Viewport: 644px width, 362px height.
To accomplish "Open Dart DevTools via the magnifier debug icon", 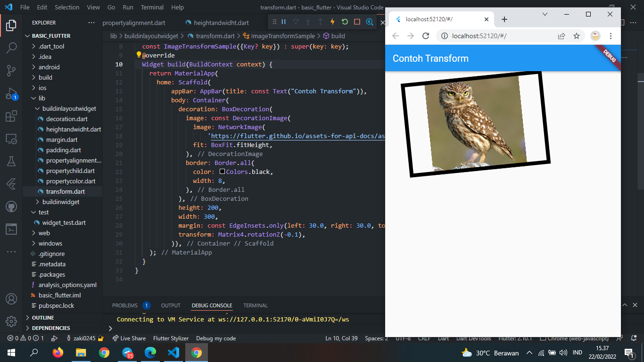I will pyautogui.click(x=371, y=22).
